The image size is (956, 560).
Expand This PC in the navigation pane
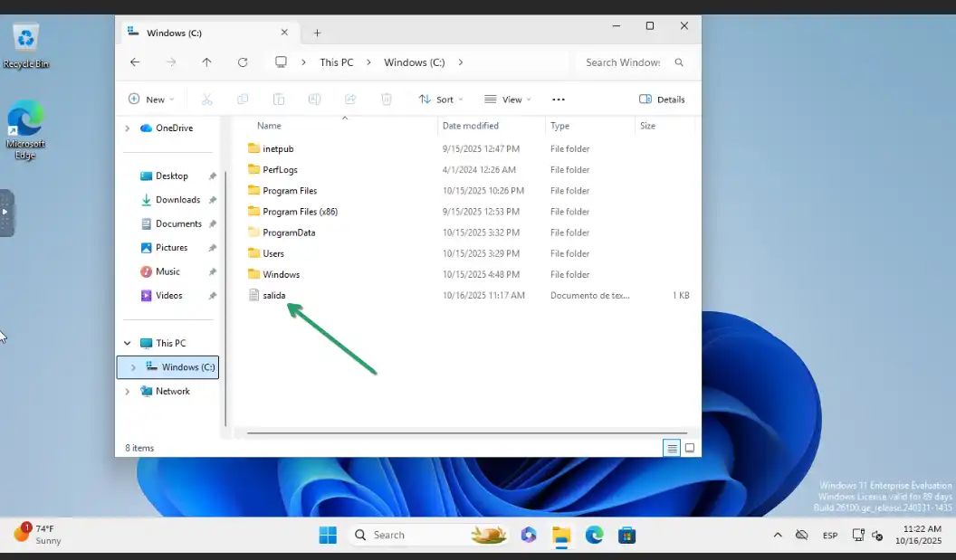coord(127,343)
